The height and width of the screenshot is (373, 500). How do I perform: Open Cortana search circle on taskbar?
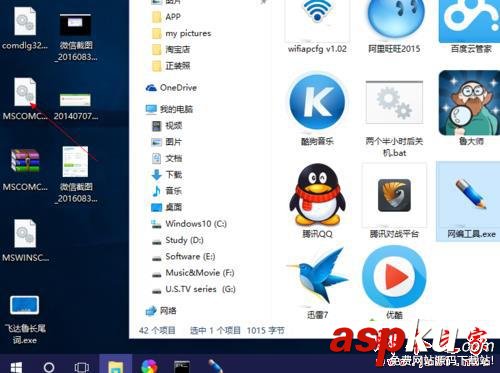click(49, 367)
